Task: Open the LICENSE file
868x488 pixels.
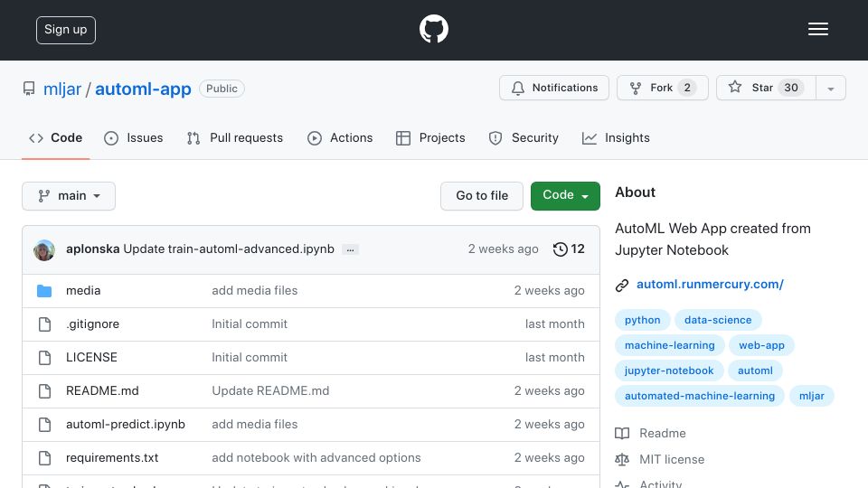Action: 91,358
